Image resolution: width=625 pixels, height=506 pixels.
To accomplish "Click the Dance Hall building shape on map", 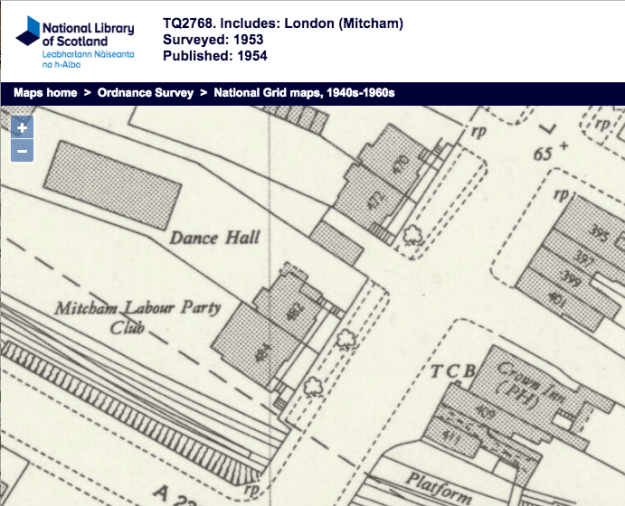I will point(112,185).
